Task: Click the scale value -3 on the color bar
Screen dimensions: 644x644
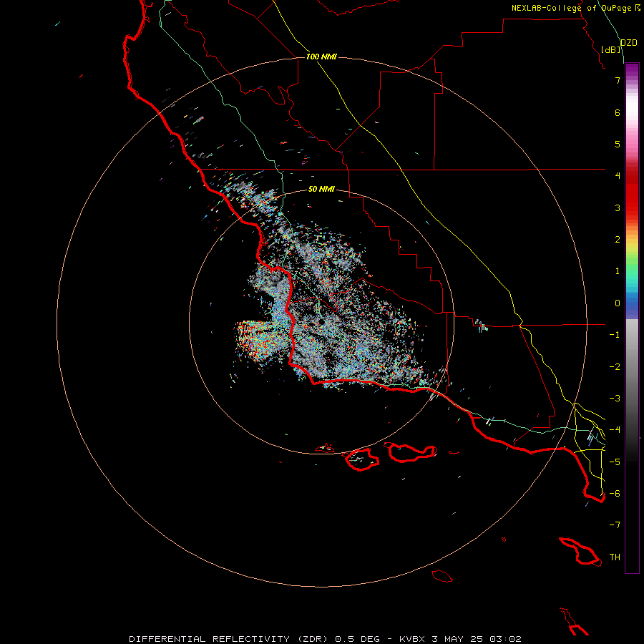Action: tap(615, 399)
